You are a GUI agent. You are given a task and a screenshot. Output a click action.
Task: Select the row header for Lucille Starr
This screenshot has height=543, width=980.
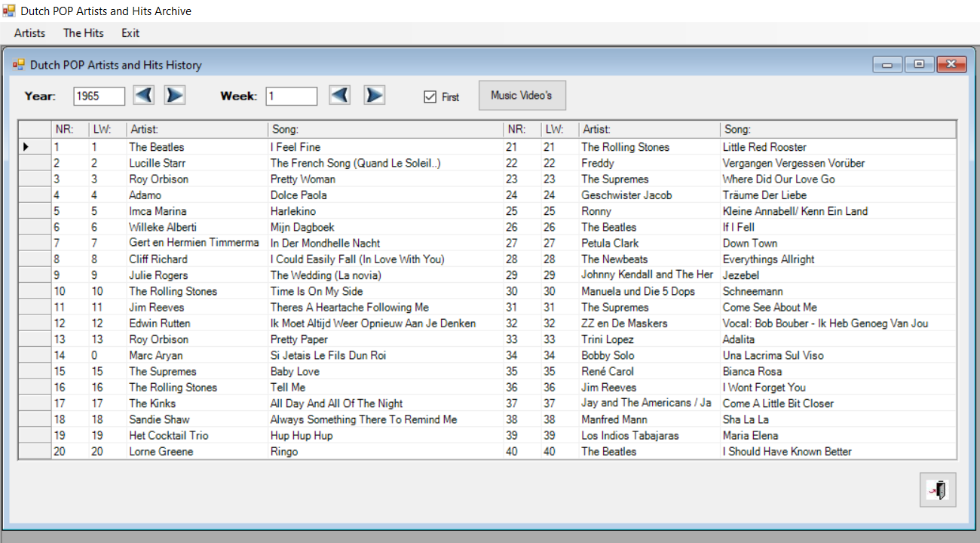coord(34,163)
